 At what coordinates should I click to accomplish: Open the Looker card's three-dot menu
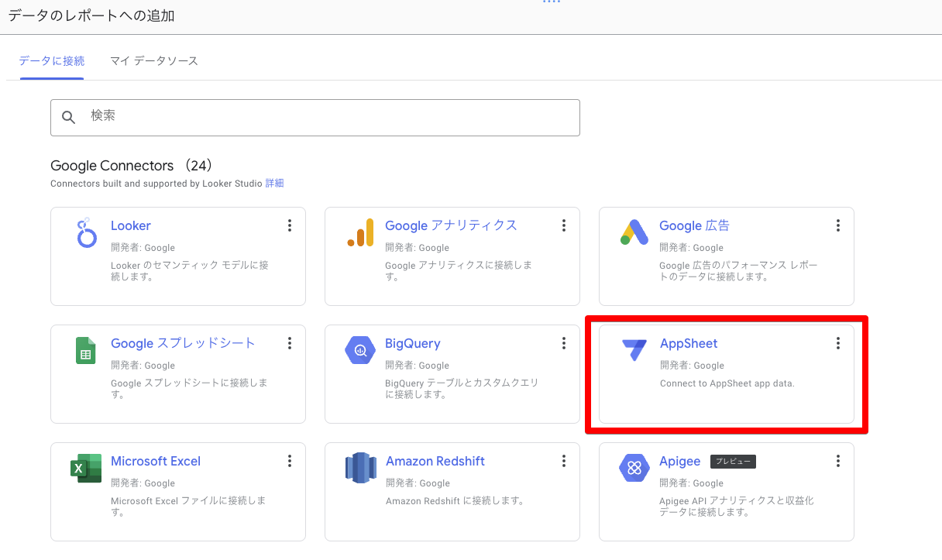[290, 225]
